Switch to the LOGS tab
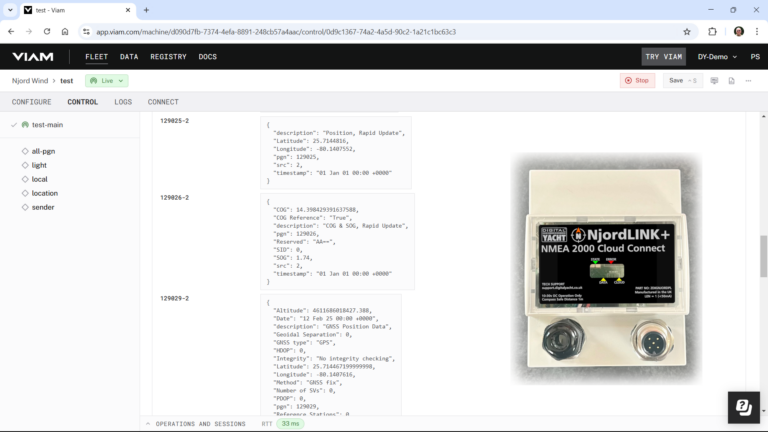This screenshot has height=432, width=768. tap(123, 102)
